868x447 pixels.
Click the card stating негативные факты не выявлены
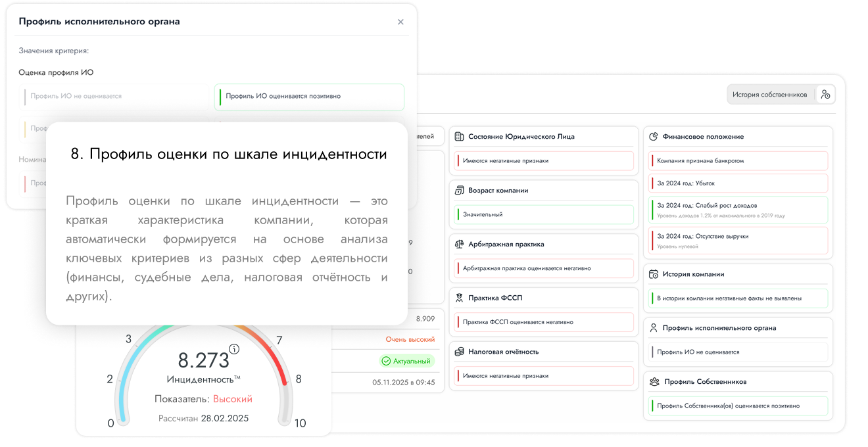738,298
